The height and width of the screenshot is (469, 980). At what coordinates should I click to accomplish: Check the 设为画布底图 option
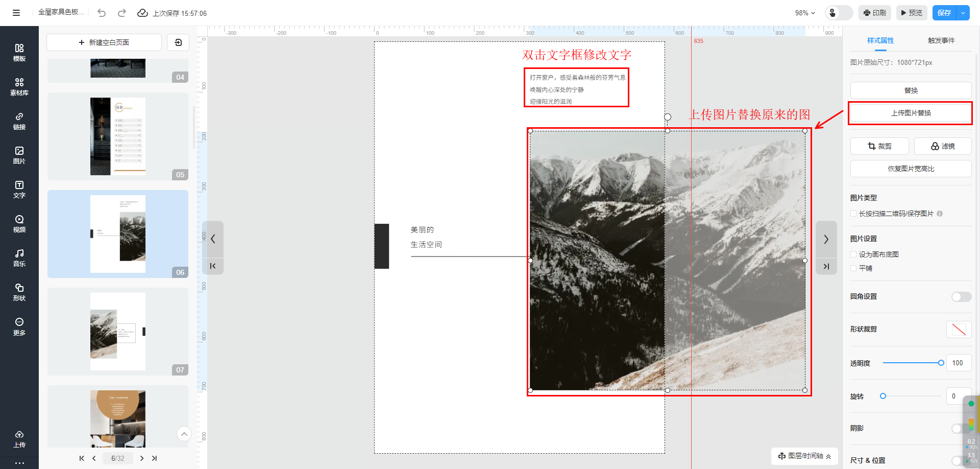[x=853, y=254]
